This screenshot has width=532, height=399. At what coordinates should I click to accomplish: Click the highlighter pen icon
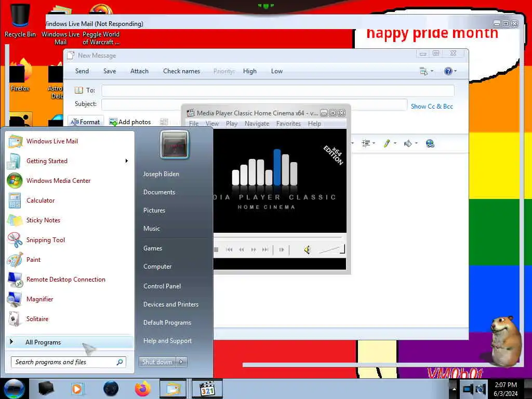click(387, 143)
